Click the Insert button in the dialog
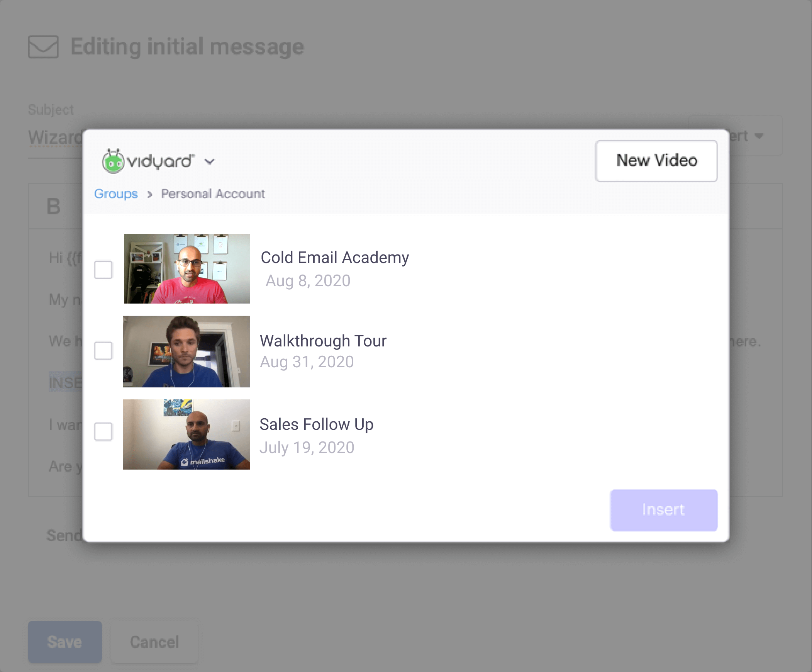The width and height of the screenshot is (812, 672). click(664, 510)
